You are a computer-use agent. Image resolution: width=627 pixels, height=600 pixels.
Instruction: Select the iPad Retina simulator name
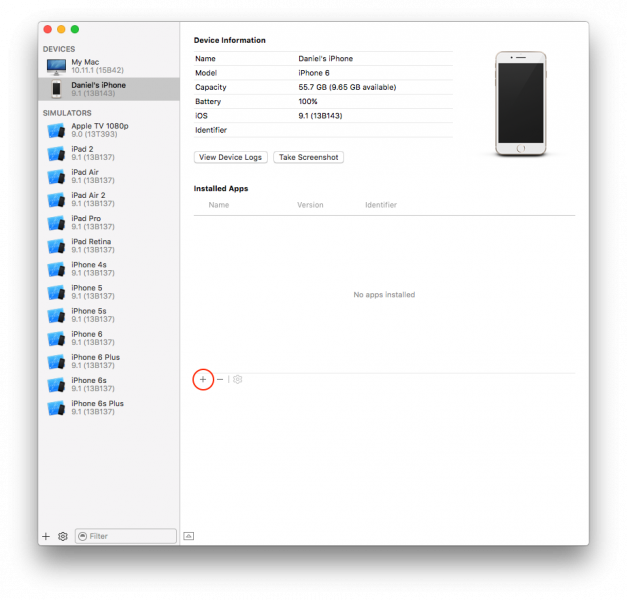[x=91, y=242]
